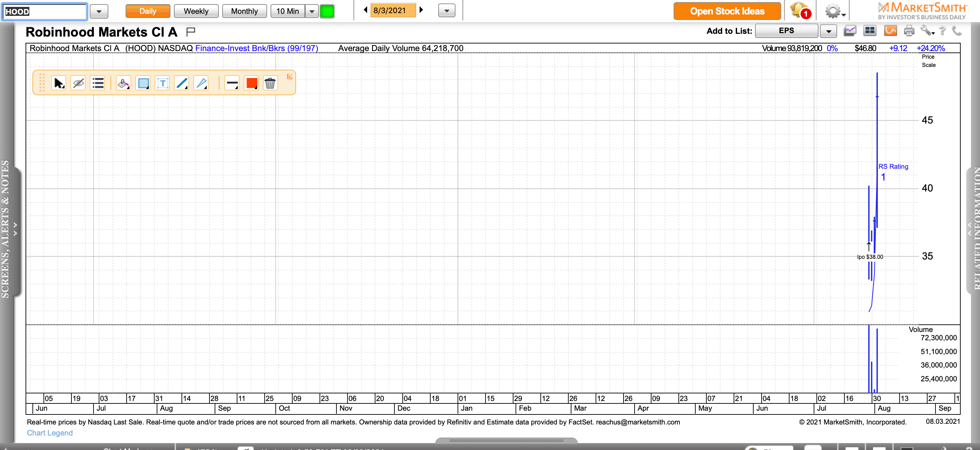Open Finance-Invest Bnk/Bkrs industry group link
This screenshot has height=450, width=980.
256,48
